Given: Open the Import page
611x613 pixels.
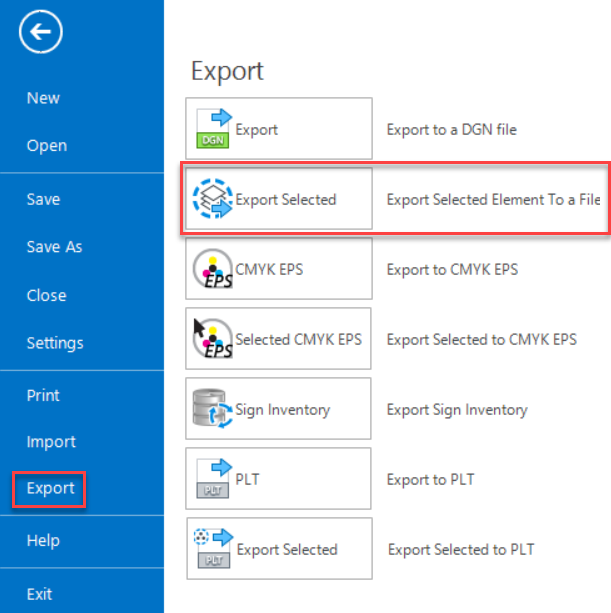Looking at the screenshot, I should click(51, 442).
